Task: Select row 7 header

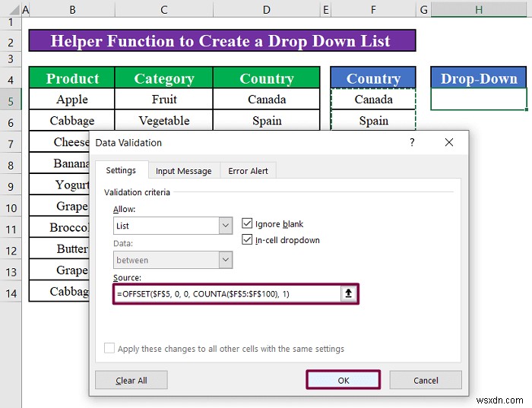Action: (11, 144)
